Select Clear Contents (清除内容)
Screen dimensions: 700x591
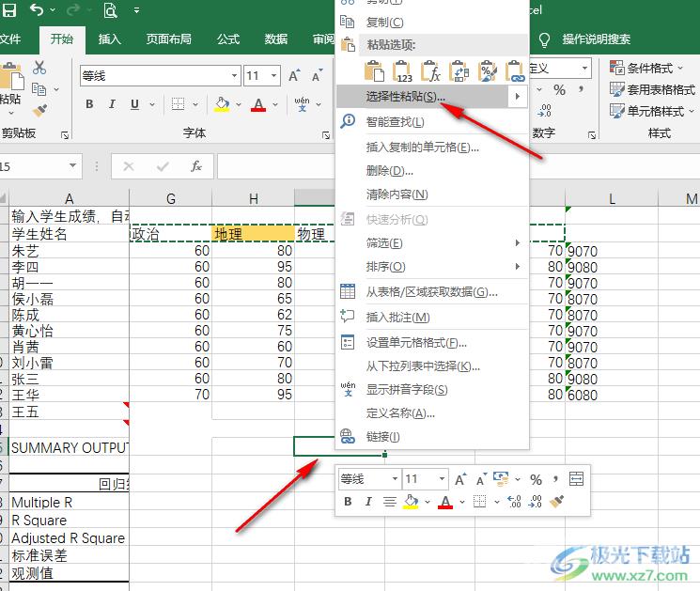[x=431, y=194]
